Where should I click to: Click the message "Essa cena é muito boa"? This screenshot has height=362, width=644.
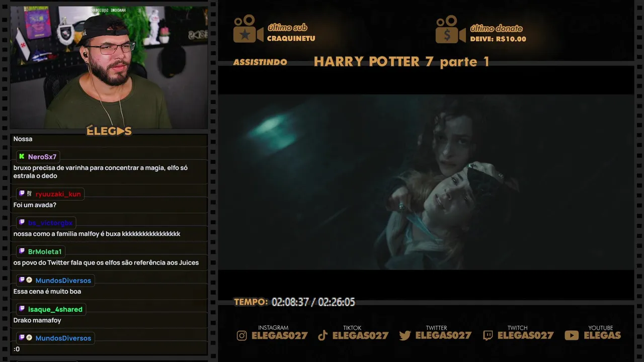tap(47, 292)
